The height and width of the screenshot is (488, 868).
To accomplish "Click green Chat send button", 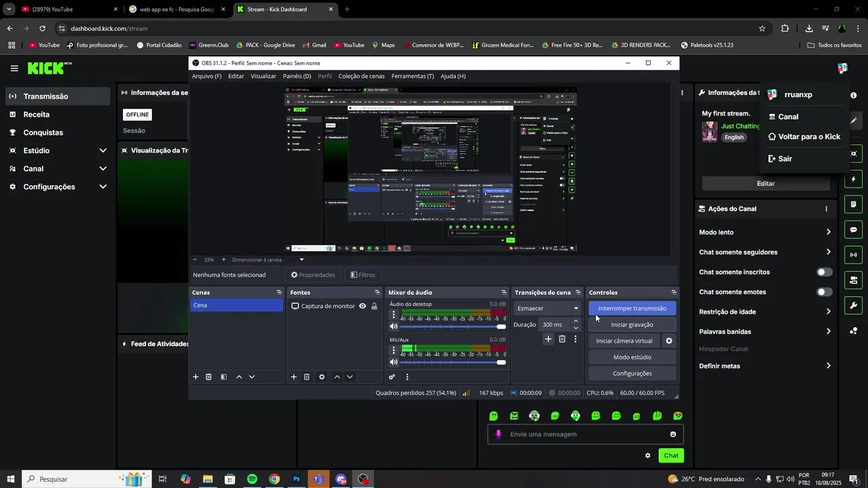I will click(x=671, y=455).
